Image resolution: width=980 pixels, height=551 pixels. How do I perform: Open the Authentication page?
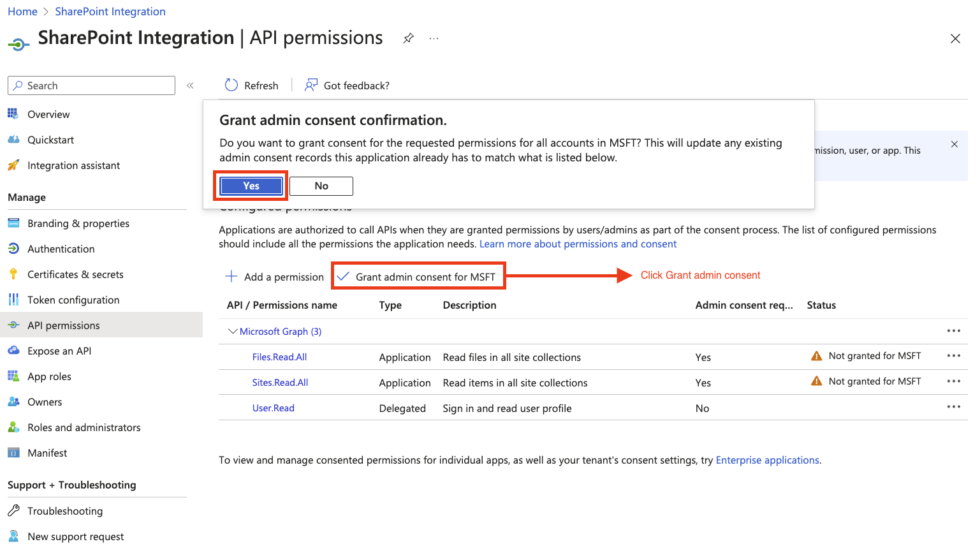pos(61,249)
